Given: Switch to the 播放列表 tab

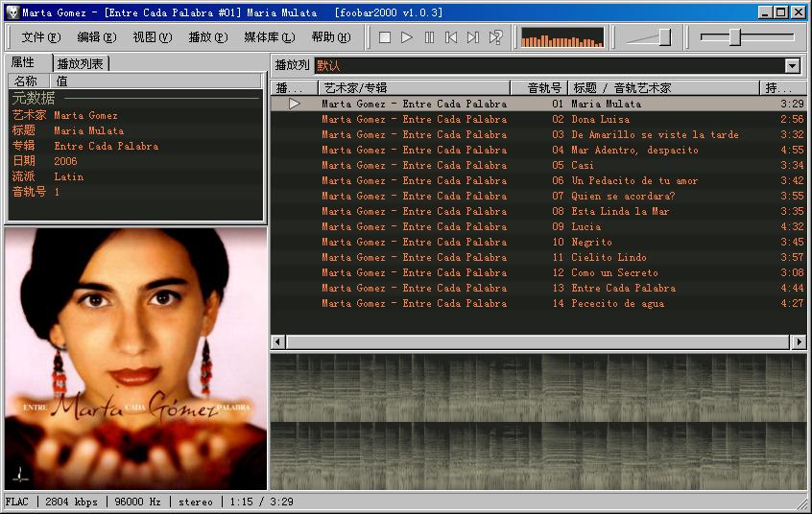Looking at the screenshot, I should (x=81, y=63).
